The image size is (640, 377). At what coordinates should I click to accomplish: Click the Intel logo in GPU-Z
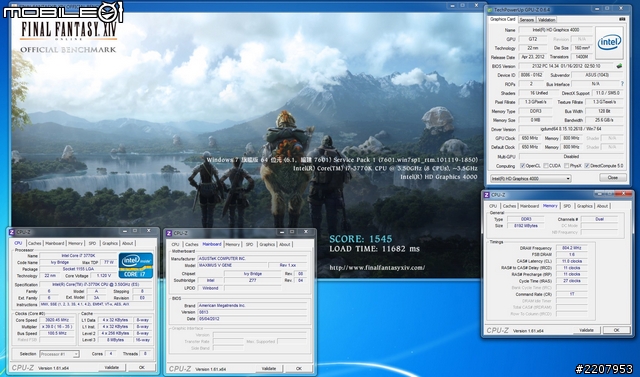tap(609, 42)
